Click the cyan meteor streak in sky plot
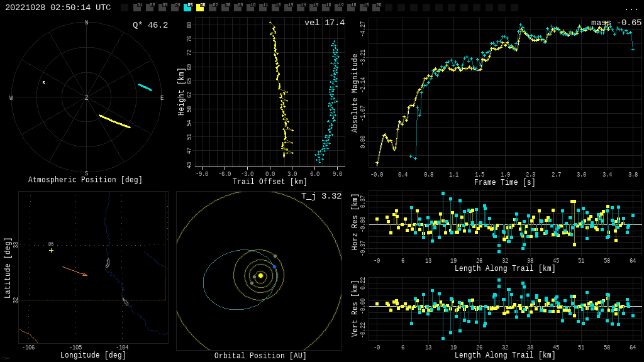The height and width of the screenshot is (362, 644). coord(145,87)
